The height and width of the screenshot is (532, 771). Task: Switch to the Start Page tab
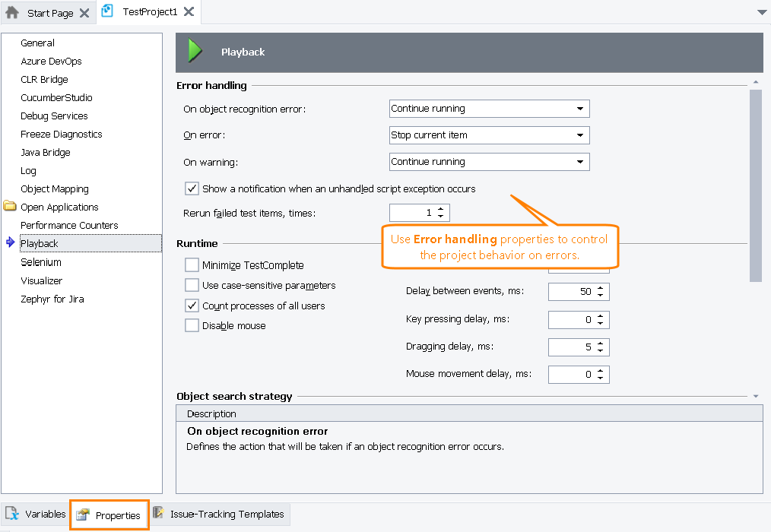tap(50, 13)
